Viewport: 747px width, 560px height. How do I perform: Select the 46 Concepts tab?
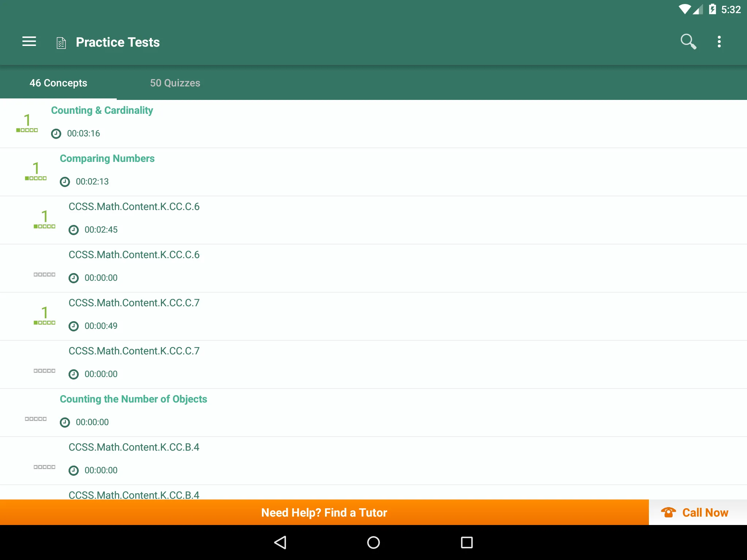click(x=58, y=82)
